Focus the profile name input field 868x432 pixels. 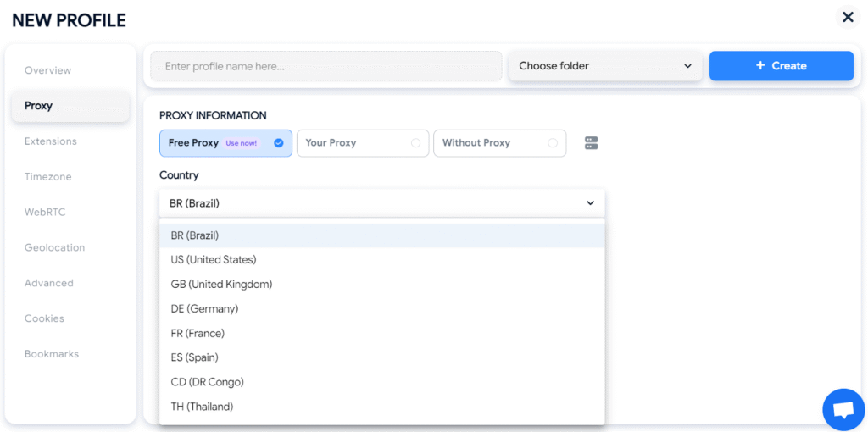325,66
